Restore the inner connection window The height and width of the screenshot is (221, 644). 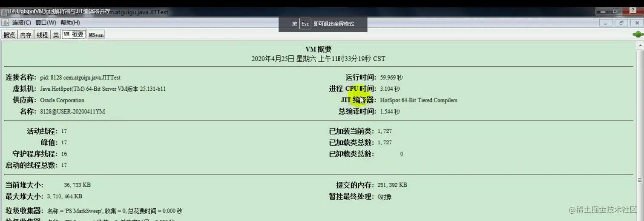tap(621, 23)
